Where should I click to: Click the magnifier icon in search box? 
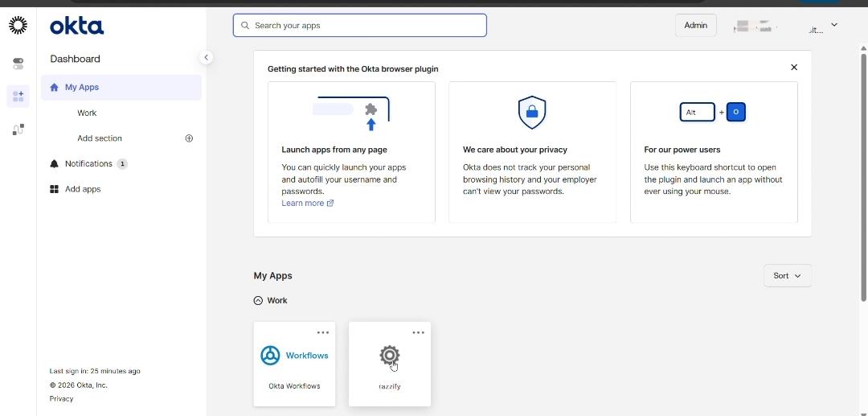(x=244, y=26)
